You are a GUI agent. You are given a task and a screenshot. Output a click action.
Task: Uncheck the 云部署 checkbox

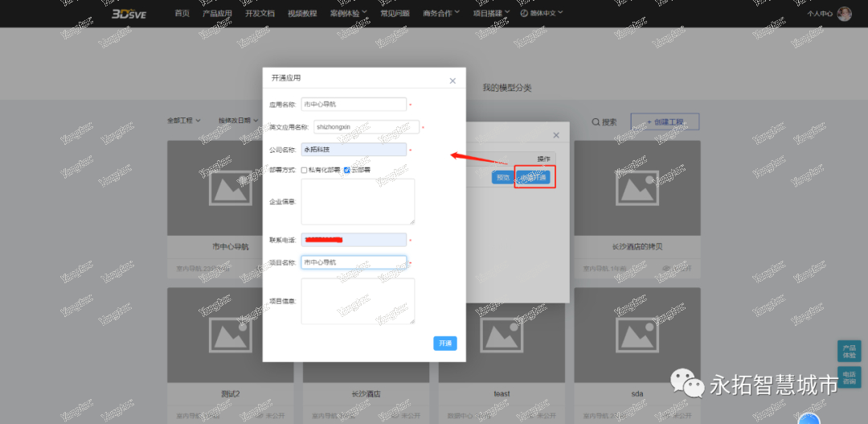click(x=346, y=170)
